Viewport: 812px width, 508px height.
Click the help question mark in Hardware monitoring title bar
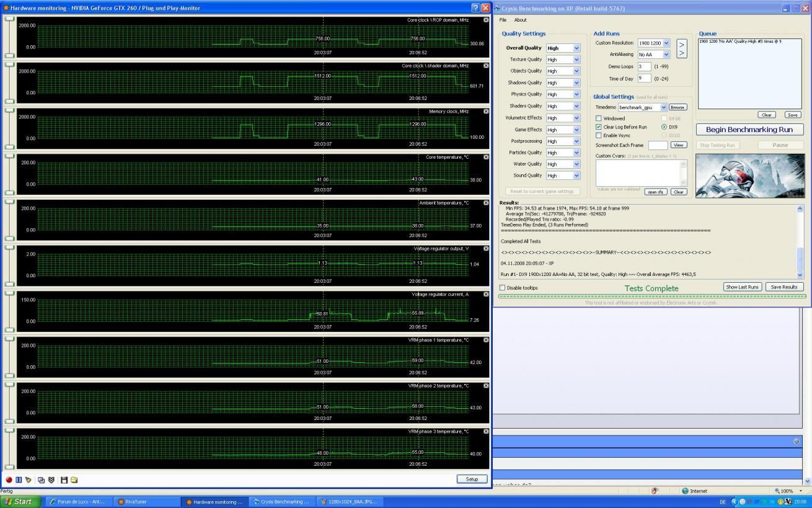pyautogui.click(x=475, y=8)
